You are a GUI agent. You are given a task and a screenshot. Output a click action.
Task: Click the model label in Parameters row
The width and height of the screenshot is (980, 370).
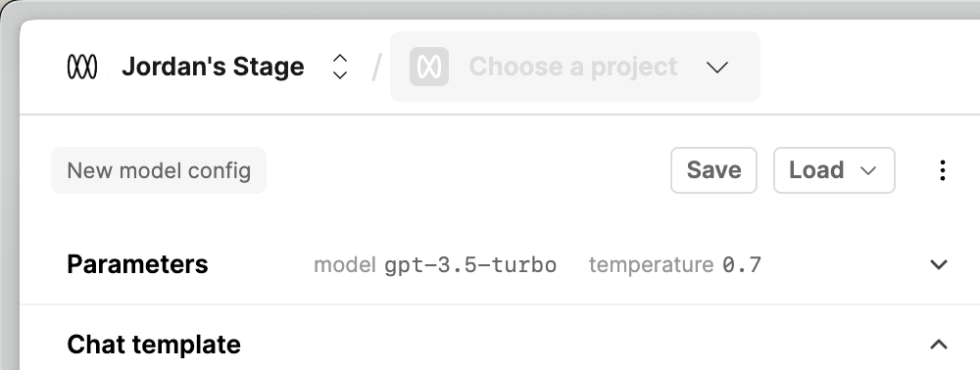[345, 265]
